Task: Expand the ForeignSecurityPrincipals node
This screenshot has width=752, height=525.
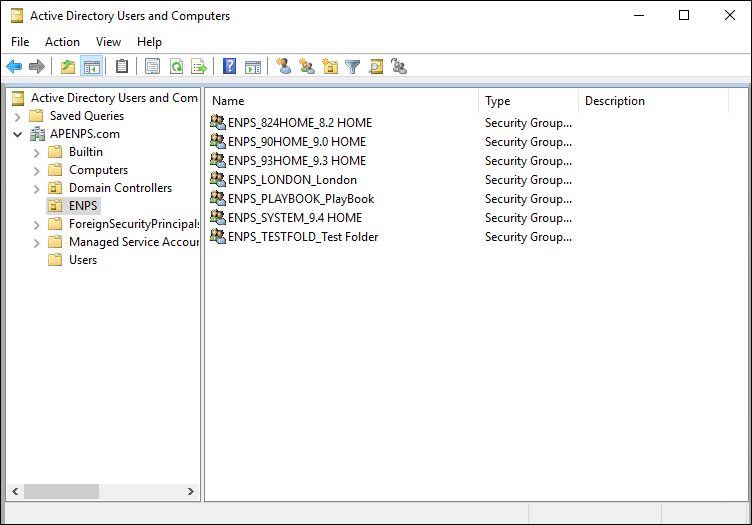Action: pyautogui.click(x=36, y=225)
